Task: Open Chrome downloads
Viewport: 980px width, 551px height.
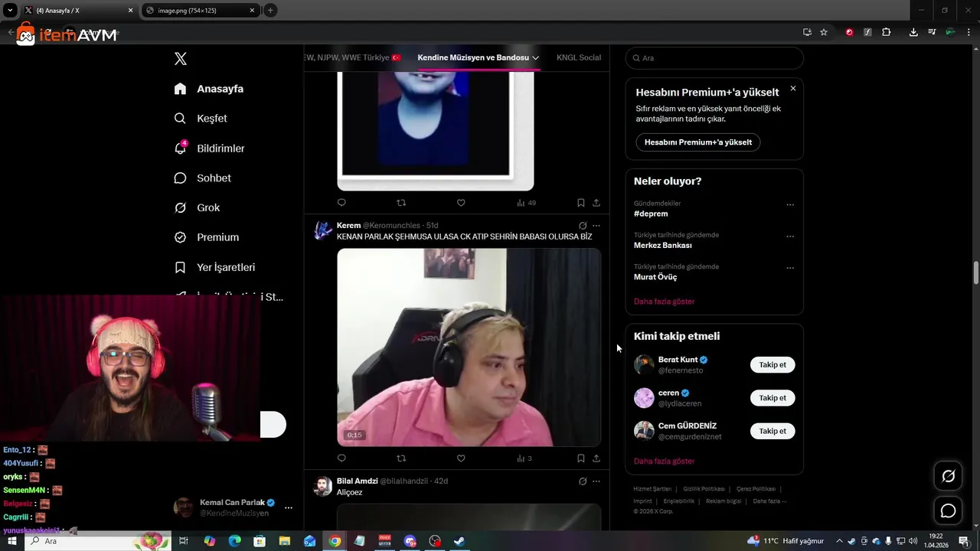Action: click(913, 32)
